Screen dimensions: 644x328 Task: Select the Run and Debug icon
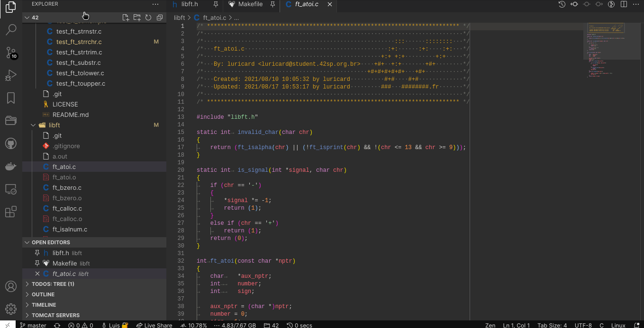pyautogui.click(x=10, y=75)
